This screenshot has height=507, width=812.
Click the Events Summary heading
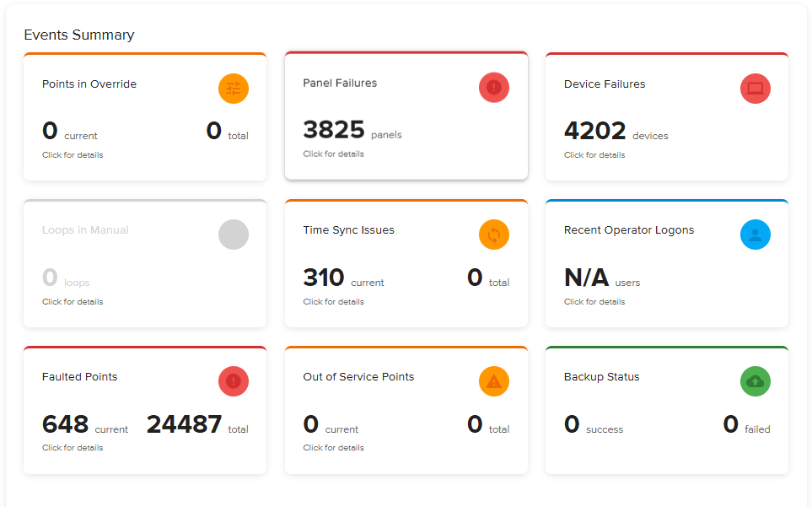[79, 35]
